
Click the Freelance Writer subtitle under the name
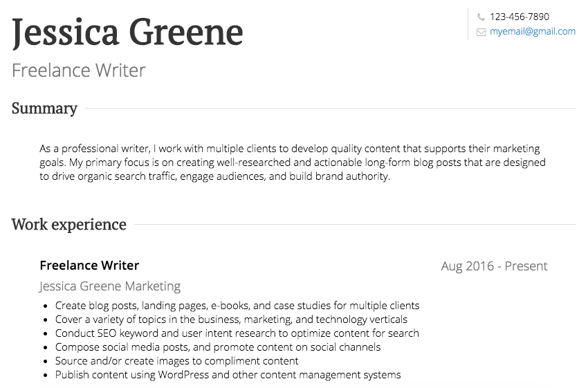(78, 70)
